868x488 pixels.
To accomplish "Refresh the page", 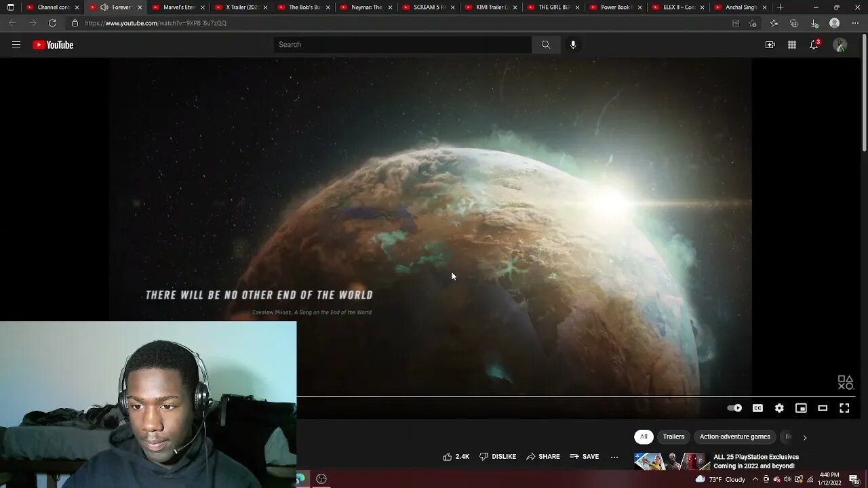I will (x=52, y=23).
